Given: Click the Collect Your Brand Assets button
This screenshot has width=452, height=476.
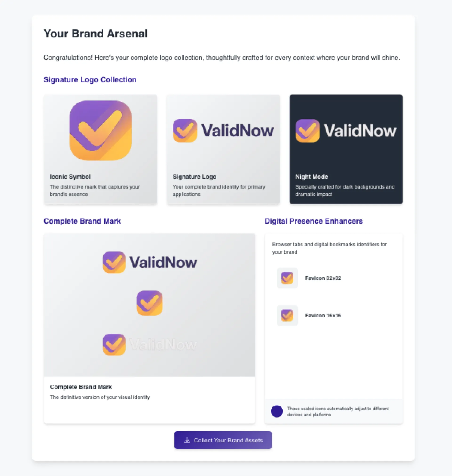Looking at the screenshot, I should coord(223,440).
